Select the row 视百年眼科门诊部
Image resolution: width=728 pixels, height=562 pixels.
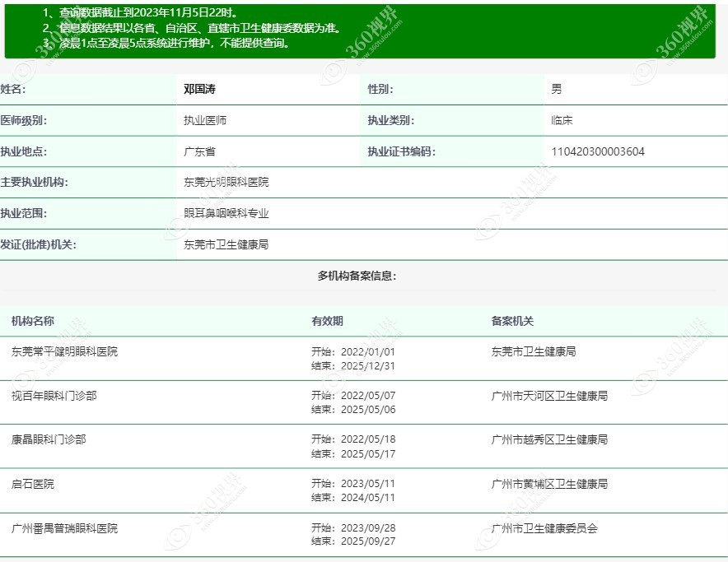364,402
